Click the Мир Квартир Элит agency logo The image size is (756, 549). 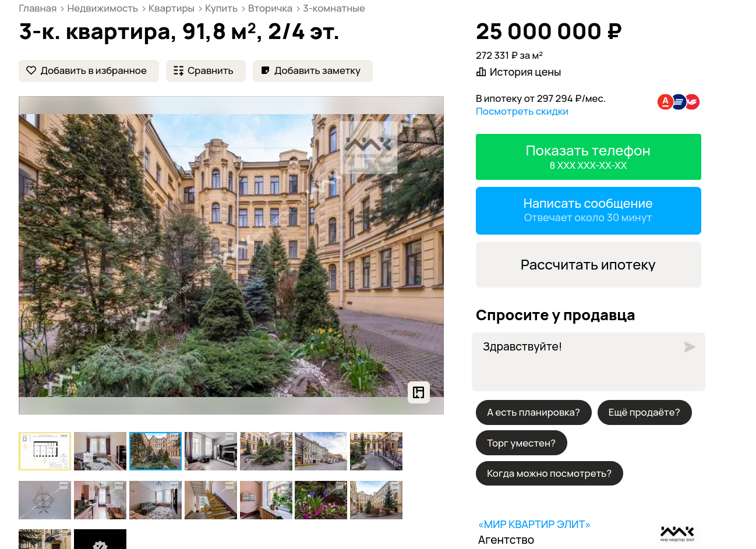click(677, 533)
